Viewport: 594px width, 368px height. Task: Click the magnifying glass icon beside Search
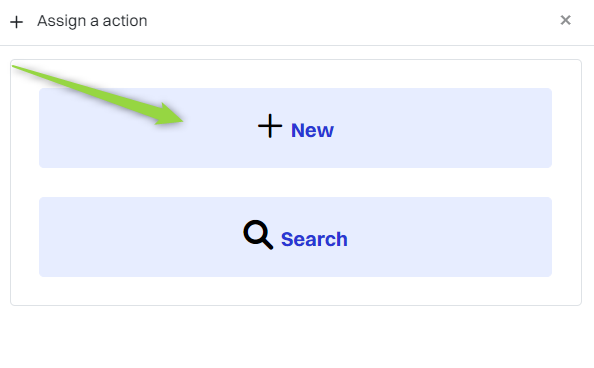click(x=258, y=235)
